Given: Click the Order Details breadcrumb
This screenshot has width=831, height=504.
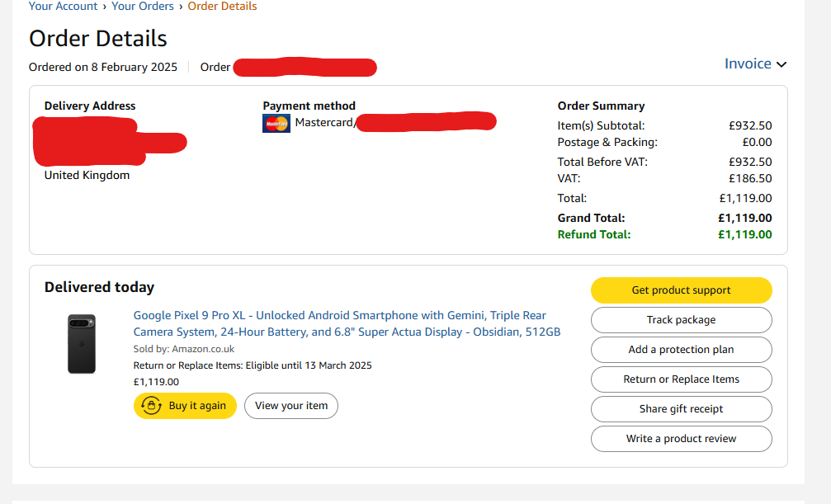Looking at the screenshot, I should [x=222, y=7].
